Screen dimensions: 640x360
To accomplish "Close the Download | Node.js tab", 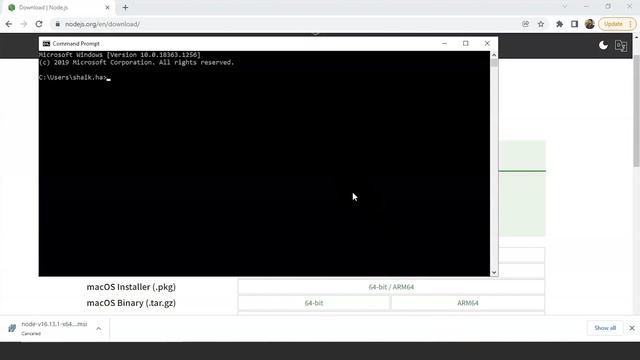I will click(x=107, y=7).
